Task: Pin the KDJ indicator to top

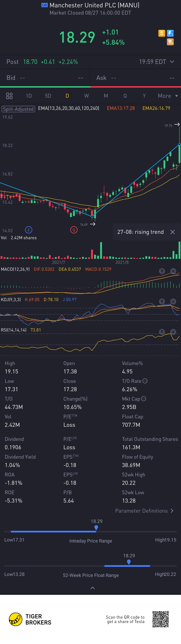Action: point(162,301)
